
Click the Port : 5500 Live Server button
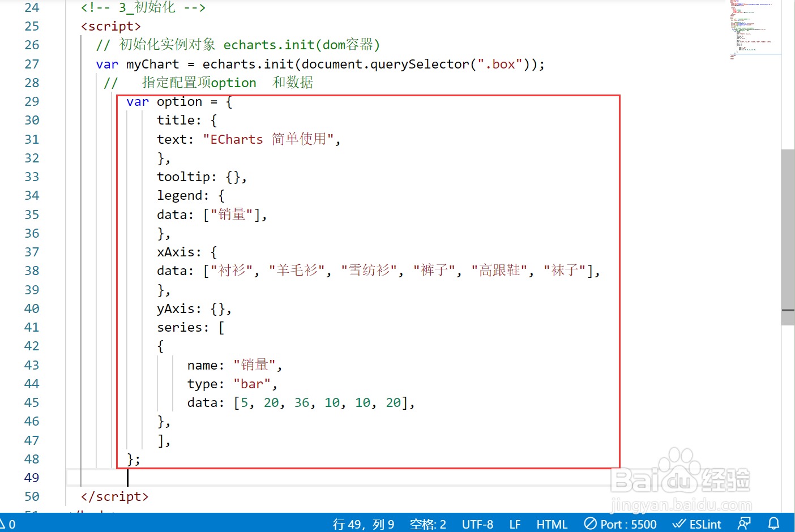(620, 524)
